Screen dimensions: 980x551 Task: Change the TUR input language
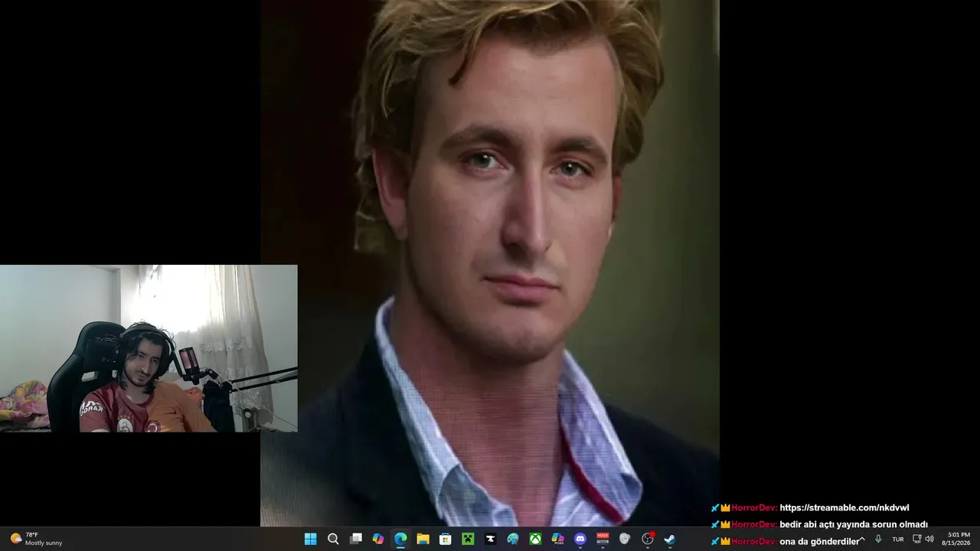pos(898,539)
